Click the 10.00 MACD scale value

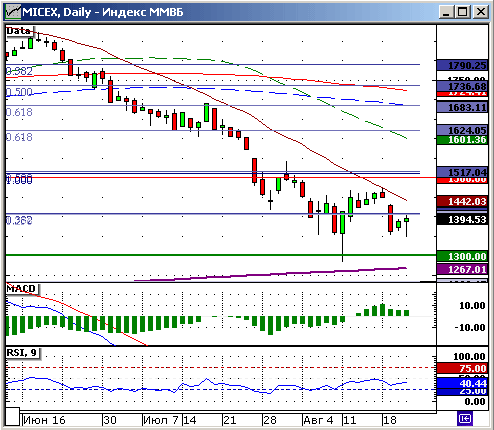click(x=472, y=306)
